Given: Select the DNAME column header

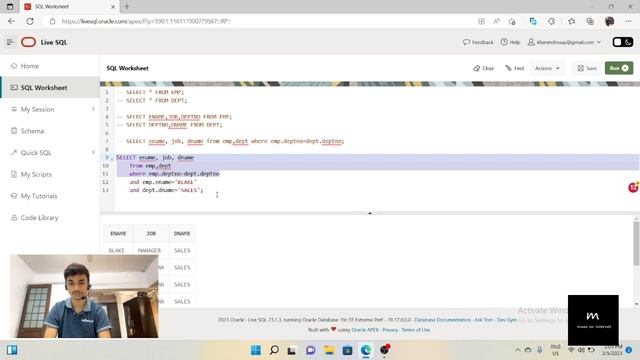Looking at the screenshot, I should pos(182,233).
